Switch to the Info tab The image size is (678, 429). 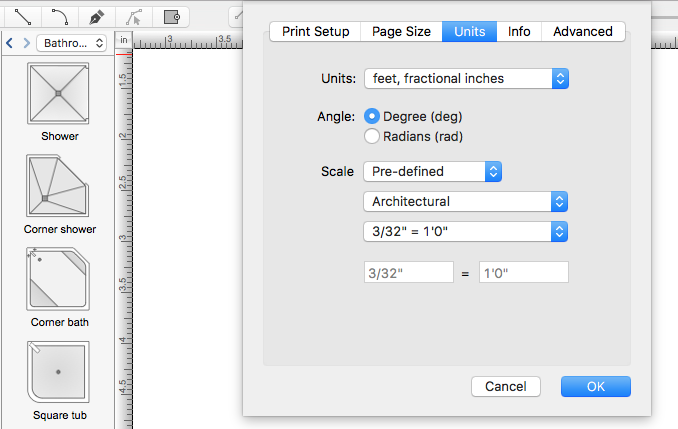[x=519, y=32]
